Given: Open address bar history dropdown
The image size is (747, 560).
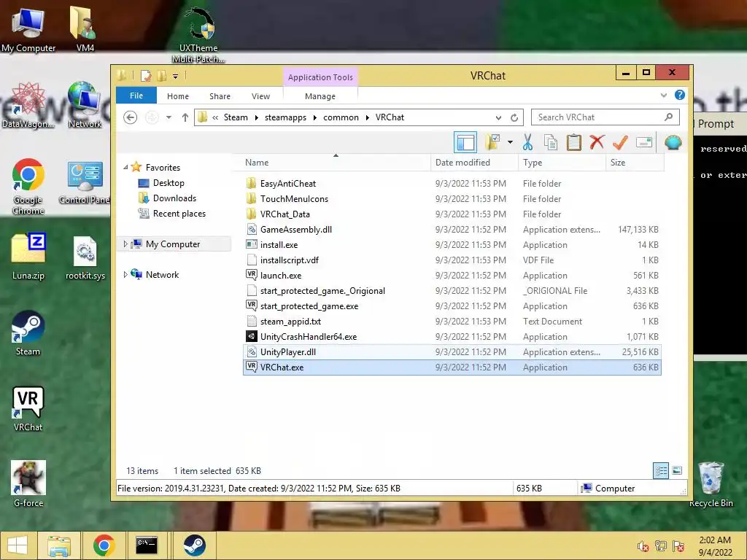Looking at the screenshot, I should tap(498, 117).
